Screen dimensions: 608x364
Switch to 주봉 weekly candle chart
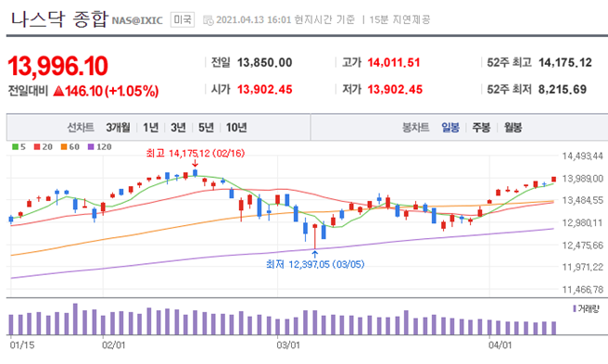coord(481,127)
